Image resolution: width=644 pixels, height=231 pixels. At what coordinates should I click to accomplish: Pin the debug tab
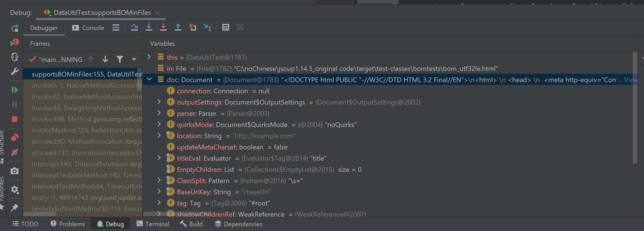(15, 208)
